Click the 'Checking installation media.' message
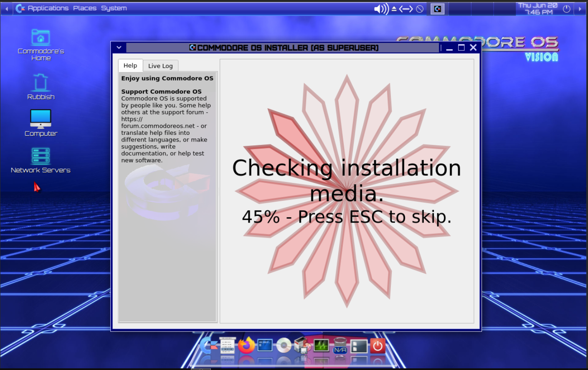This screenshot has height=370, width=588. pyautogui.click(x=347, y=180)
